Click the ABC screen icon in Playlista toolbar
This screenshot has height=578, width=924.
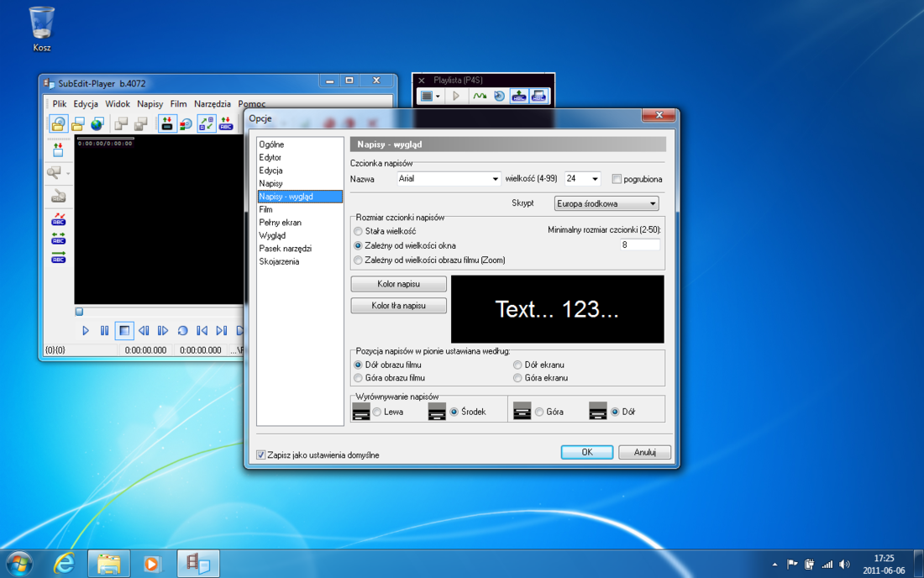[x=538, y=96]
